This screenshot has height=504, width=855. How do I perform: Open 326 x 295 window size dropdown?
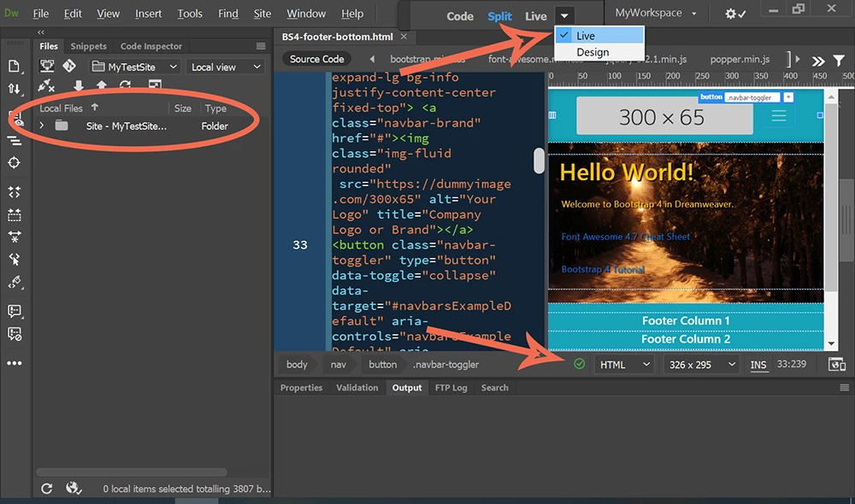(x=702, y=365)
